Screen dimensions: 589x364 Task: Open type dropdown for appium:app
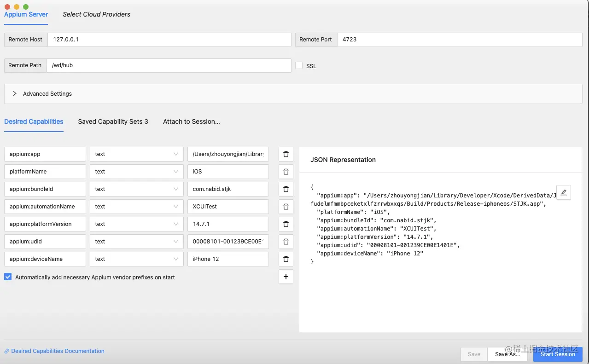(137, 154)
